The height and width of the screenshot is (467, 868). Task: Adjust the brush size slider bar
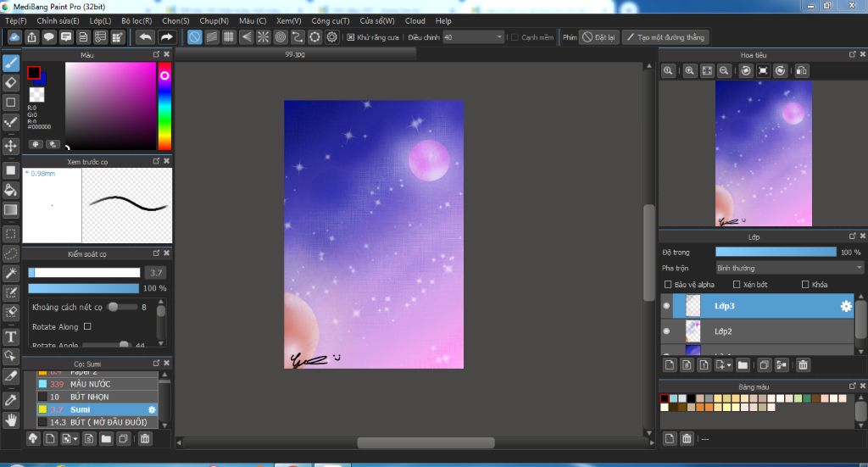[84, 272]
